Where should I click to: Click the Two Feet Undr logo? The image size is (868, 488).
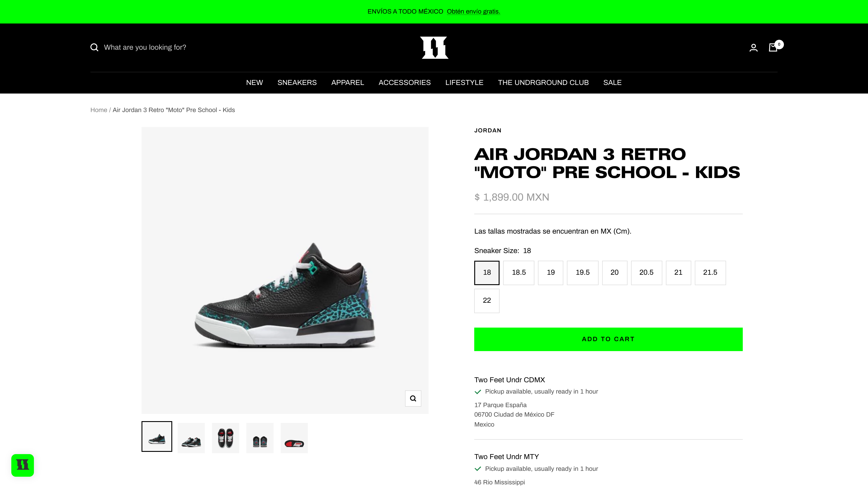coord(434,47)
